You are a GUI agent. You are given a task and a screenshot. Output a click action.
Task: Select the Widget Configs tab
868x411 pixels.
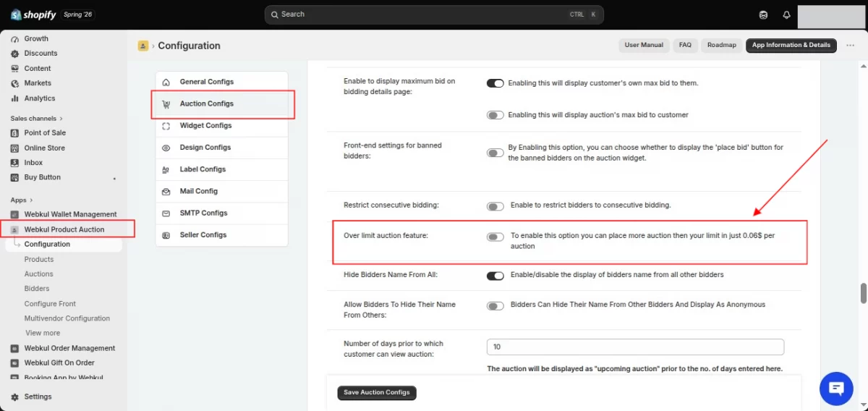point(222,126)
